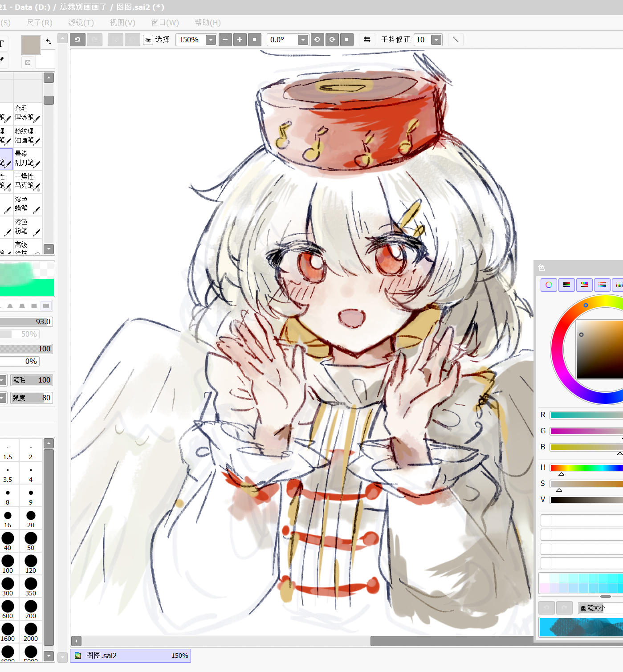This screenshot has width=623, height=672.
Task: Pick brush size 20 preset
Action: click(x=31, y=519)
